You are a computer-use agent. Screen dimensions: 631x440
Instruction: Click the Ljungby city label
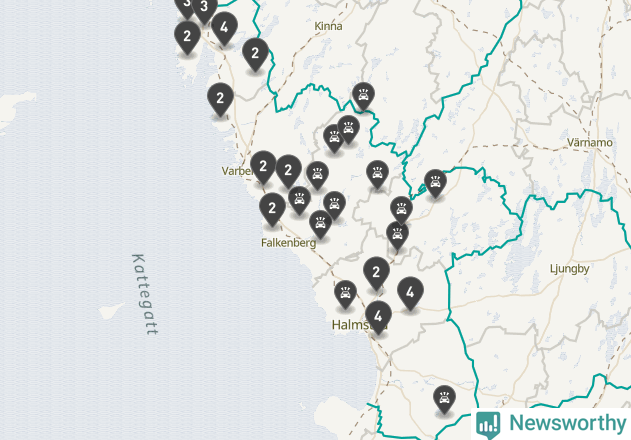[569, 269]
